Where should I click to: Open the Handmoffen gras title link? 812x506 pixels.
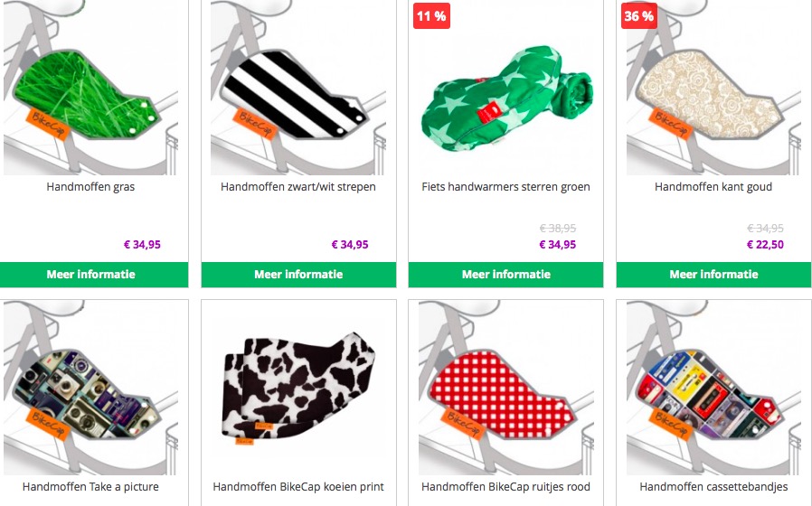click(x=90, y=187)
